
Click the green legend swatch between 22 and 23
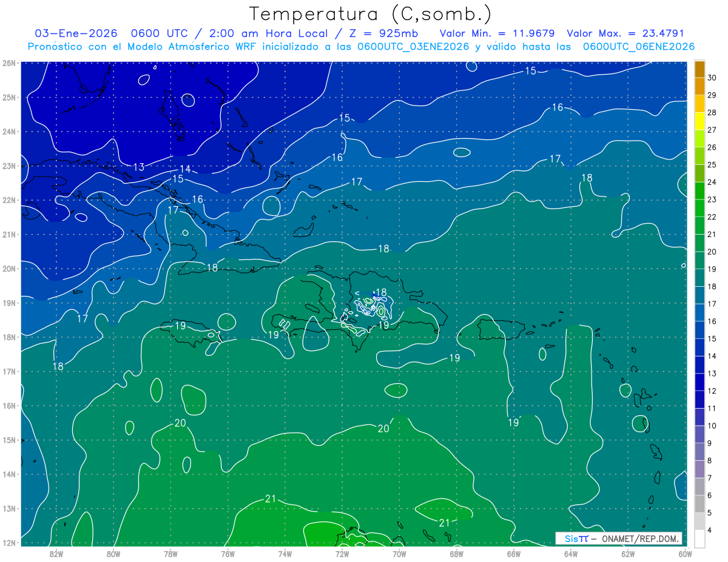point(699,208)
